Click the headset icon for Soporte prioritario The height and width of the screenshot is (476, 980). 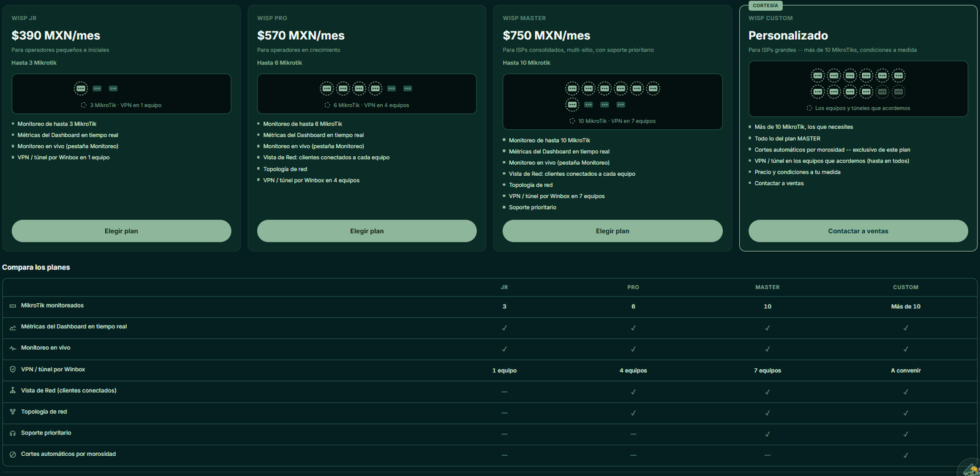[x=13, y=433]
